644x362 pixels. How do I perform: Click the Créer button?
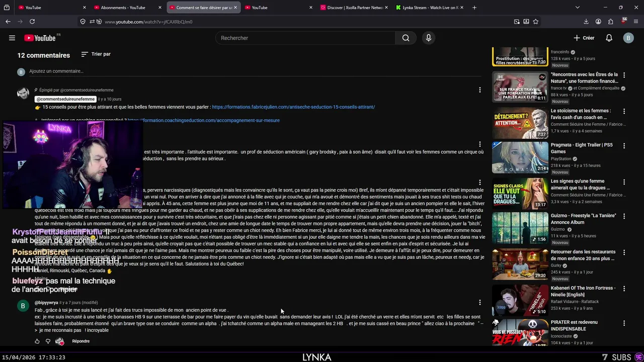(x=584, y=38)
